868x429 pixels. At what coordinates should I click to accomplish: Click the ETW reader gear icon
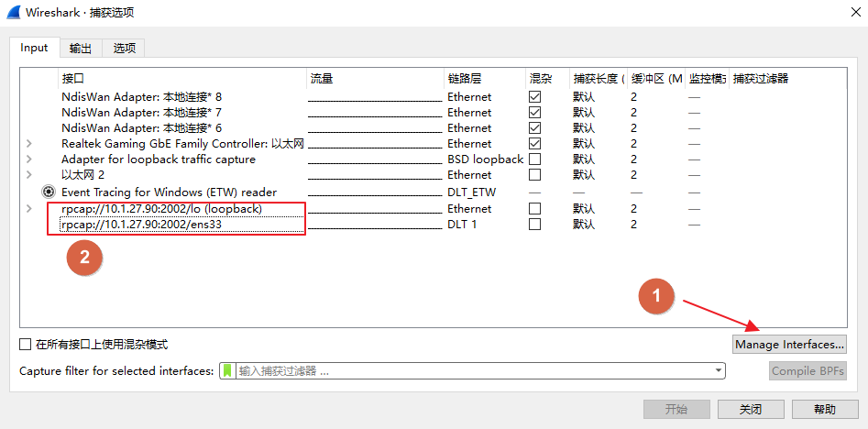pyautogui.click(x=49, y=192)
